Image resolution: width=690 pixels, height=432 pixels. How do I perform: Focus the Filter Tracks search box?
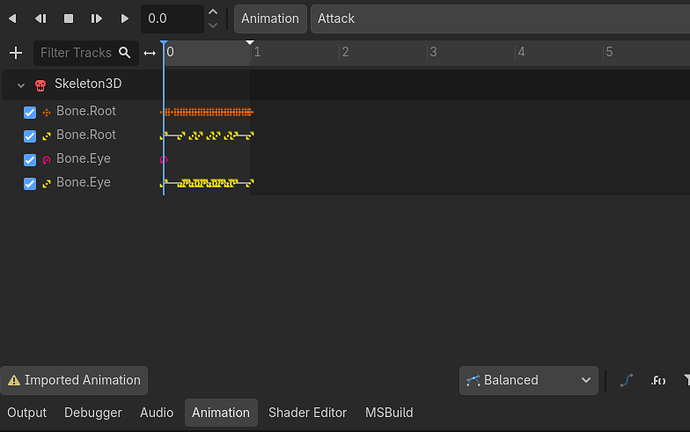86,53
